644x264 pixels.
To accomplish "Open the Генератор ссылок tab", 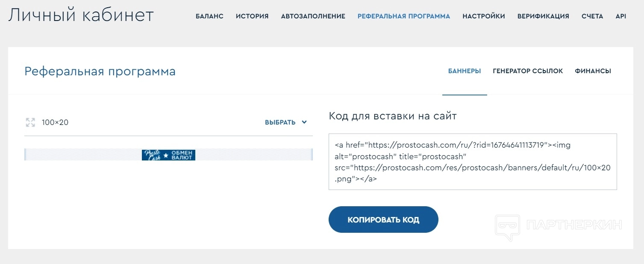I will pos(528,71).
